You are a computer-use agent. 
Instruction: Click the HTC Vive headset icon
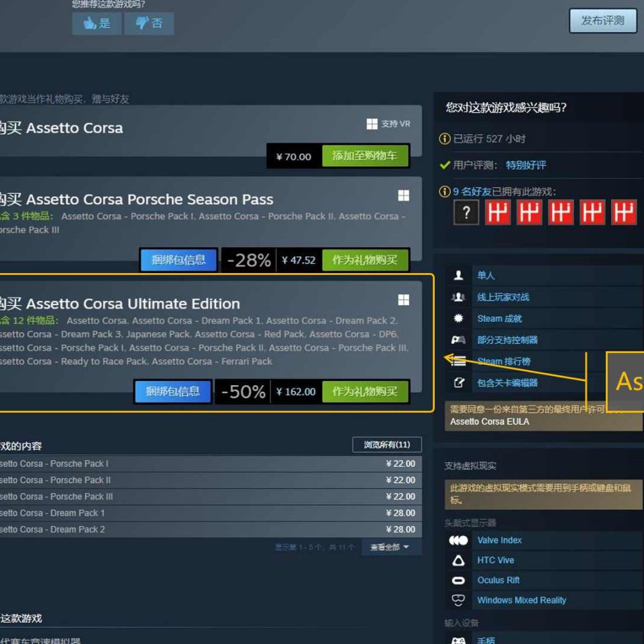tap(458, 560)
